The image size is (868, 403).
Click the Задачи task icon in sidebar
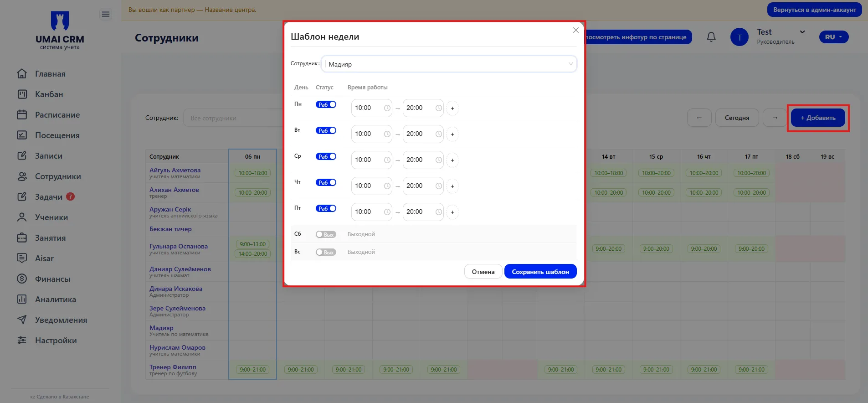[x=22, y=196]
